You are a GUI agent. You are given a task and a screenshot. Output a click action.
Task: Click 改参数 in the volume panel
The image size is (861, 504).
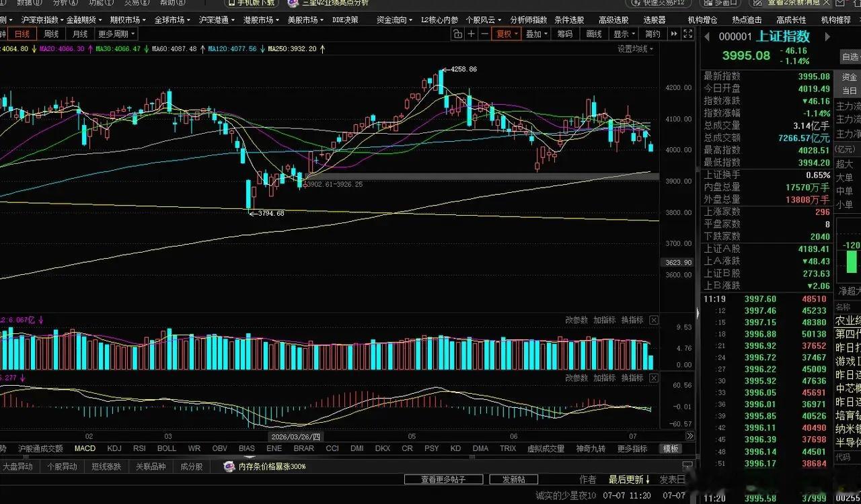(x=576, y=321)
